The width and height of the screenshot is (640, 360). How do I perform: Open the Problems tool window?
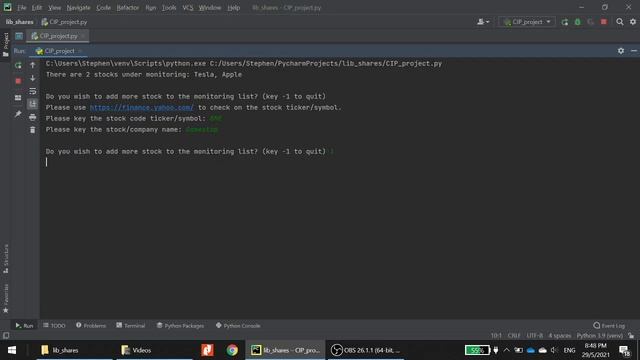click(91, 325)
